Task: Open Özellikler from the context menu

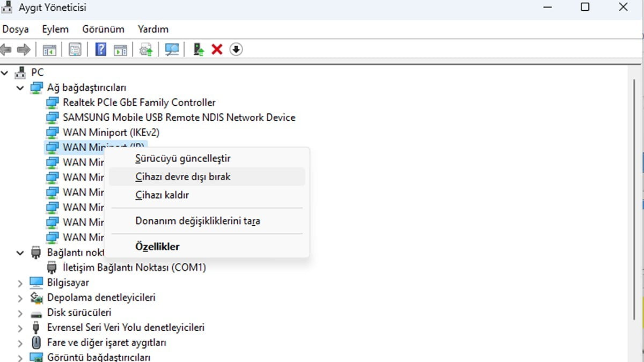Action: [157, 247]
